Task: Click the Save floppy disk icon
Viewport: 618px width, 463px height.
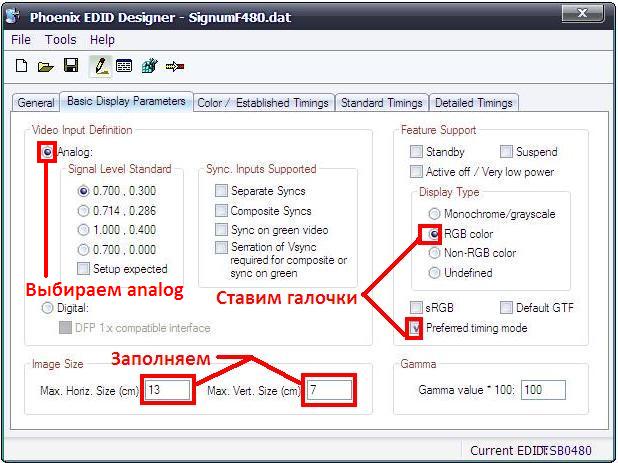Action: 71,67
